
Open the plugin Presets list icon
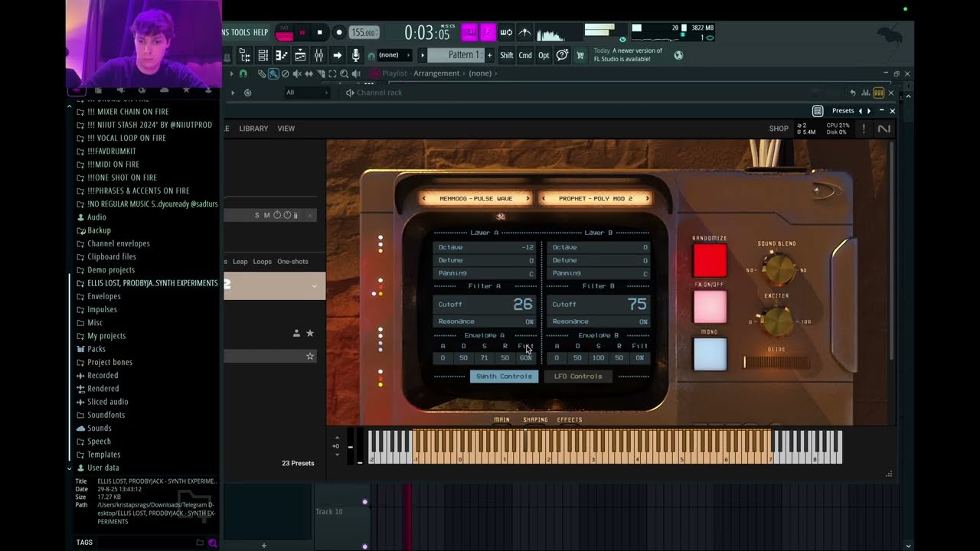818,111
